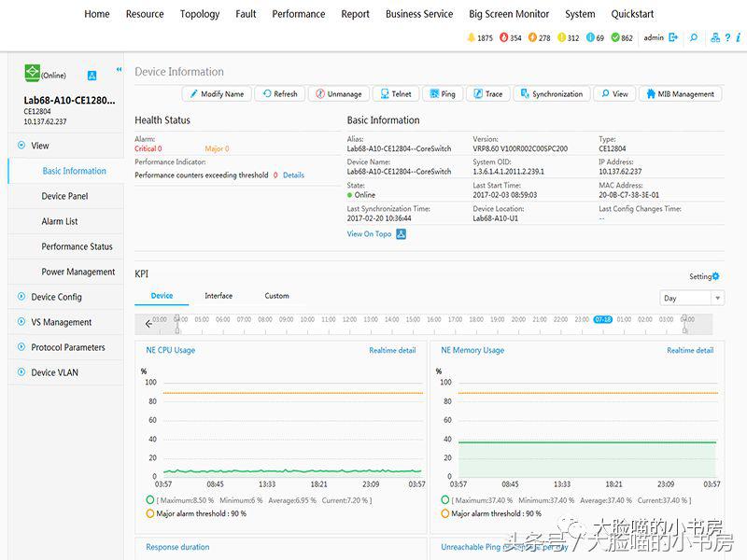Toggle CPU Major alarm threshold legend circle
Viewport: 747px width, 560px height.
151,513
